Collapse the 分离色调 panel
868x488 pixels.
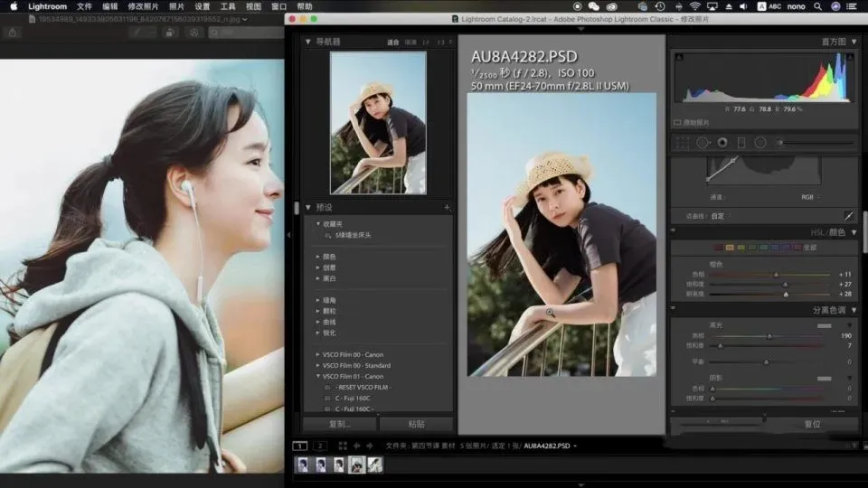pyautogui.click(x=854, y=310)
